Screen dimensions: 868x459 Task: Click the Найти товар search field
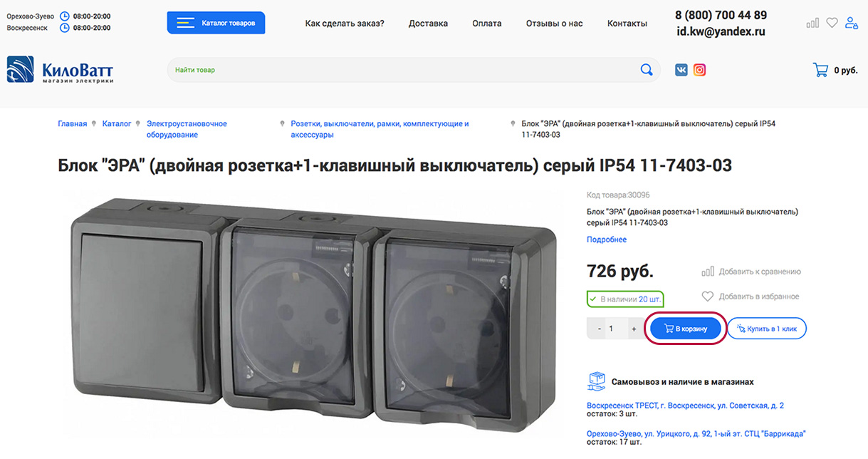coord(402,70)
